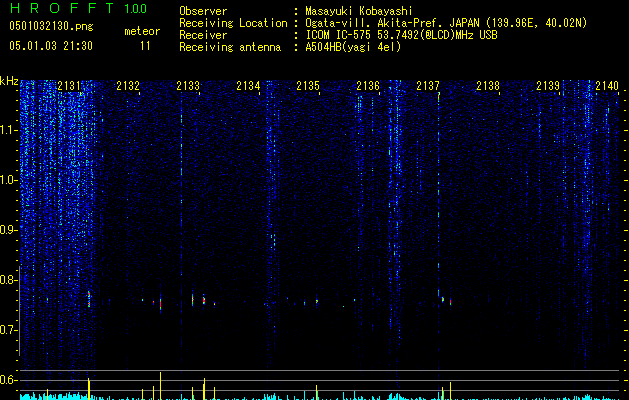Select the filename 0501032130.png
The height and width of the screenshot is (400, 629).
(51, 27)
